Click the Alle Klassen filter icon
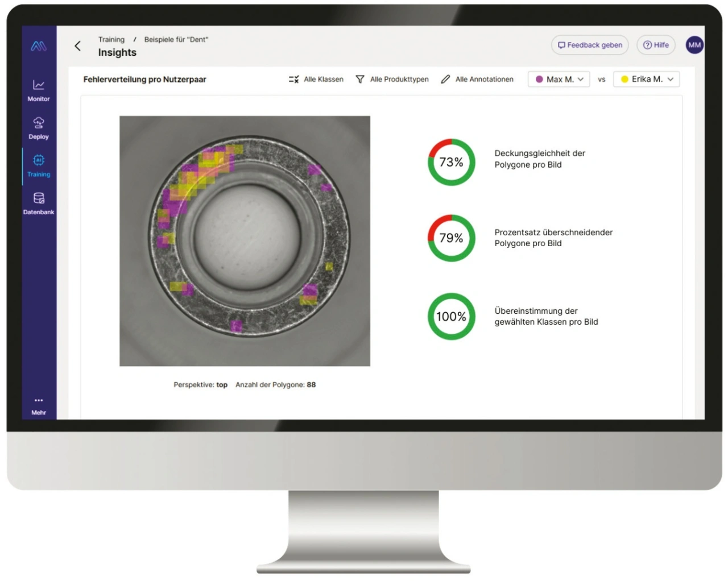The width and height of the screenshot is (728, 581). (x=293, y=80)
